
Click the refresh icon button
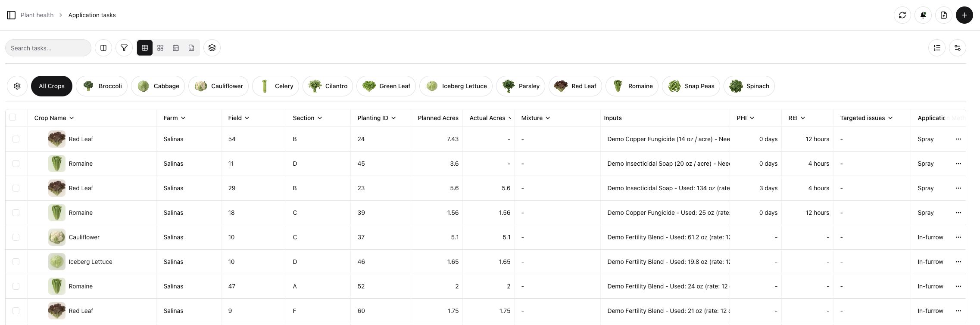(902, 15)
